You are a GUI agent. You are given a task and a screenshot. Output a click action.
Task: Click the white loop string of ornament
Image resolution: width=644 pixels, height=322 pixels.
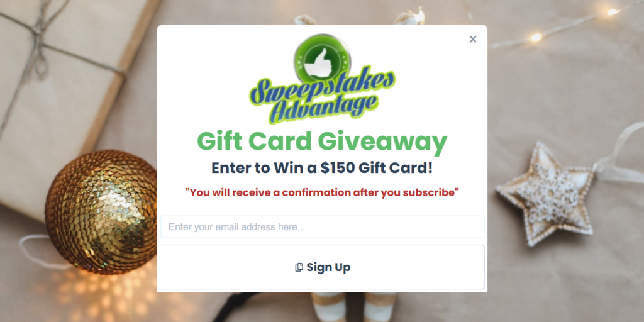point(37,253)
